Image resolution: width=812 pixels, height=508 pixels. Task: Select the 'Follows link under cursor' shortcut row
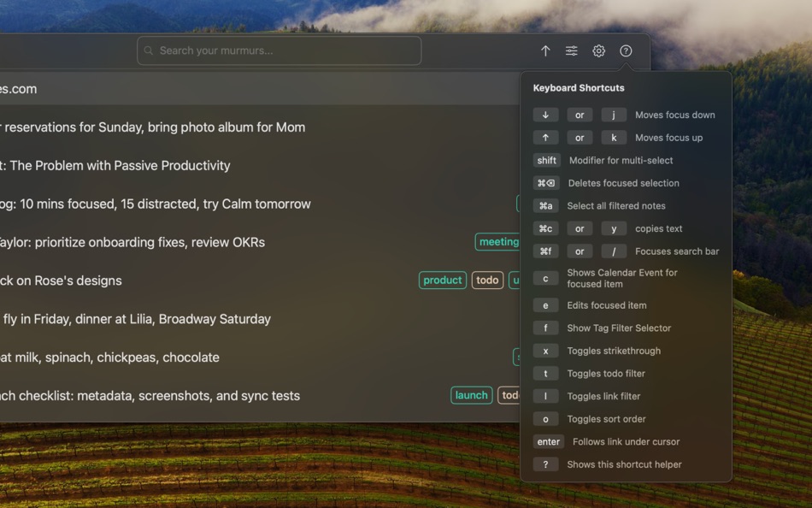625,441
